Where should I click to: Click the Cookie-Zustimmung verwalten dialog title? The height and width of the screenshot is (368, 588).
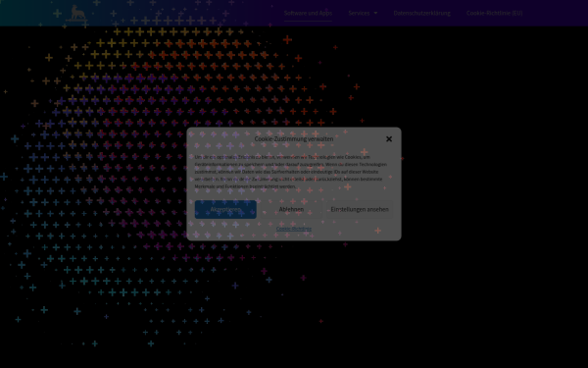[294, 139]
